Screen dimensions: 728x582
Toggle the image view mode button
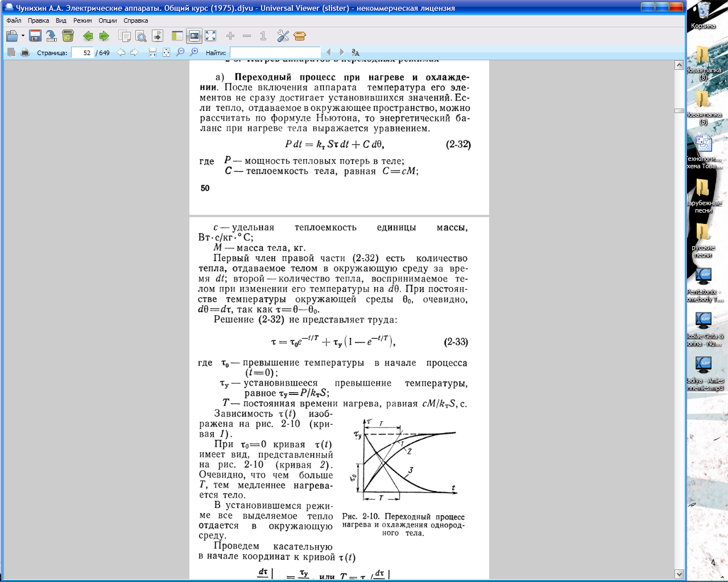(x=195, y=36)
